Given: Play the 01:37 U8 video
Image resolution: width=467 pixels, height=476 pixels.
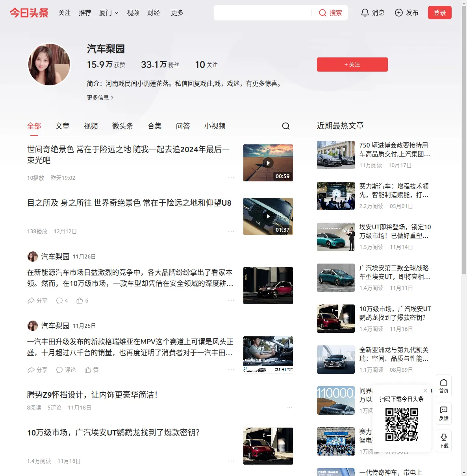Looking at the screenshot, I should tap(268, 216).
